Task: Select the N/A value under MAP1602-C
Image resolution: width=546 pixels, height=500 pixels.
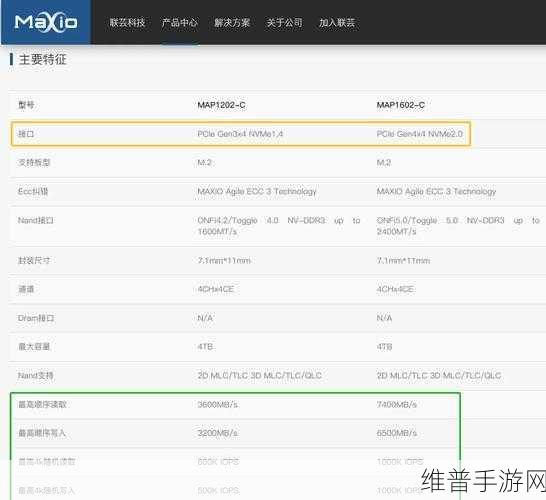Action: pos(385,318)
